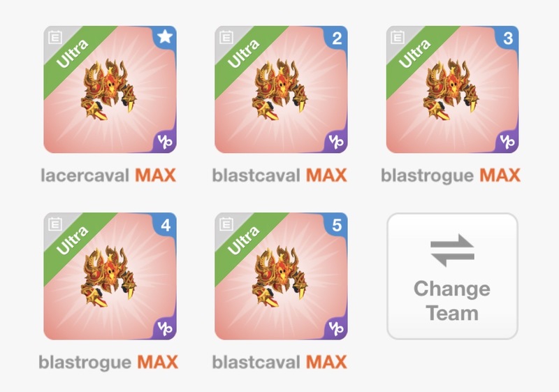Click the Capricorn zodiac icon on slot 3 card
Image resolution: width=559 pixels, height=392 pixels.
pos(507,142)
